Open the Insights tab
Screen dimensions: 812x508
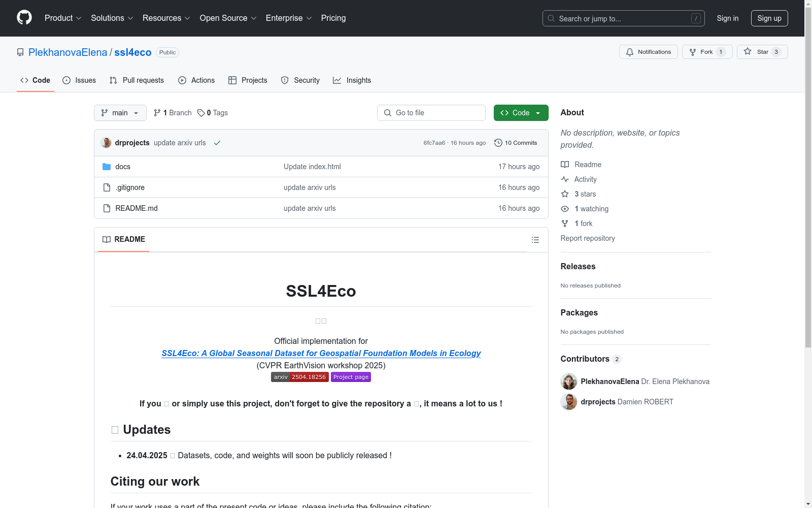[352, 80]
